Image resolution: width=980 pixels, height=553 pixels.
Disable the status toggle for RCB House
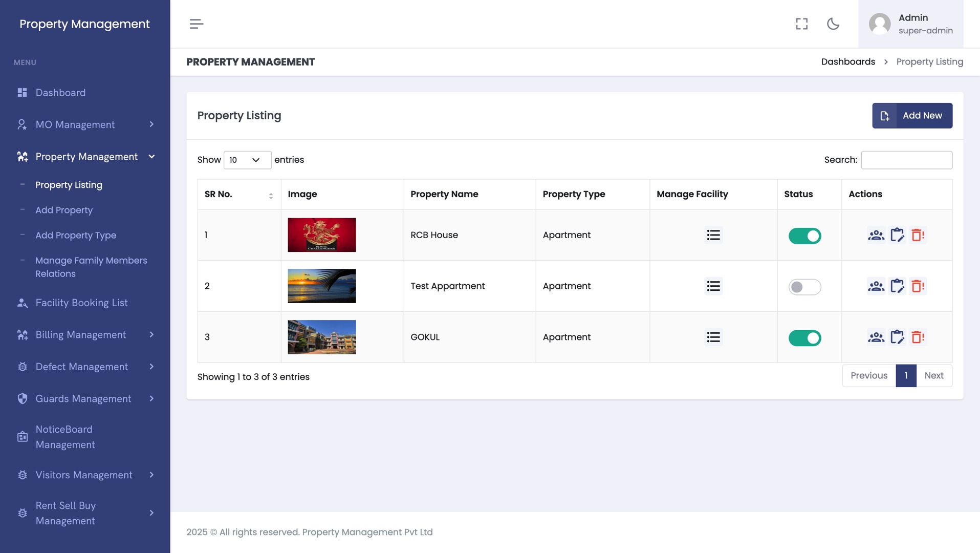click(x=804, y=236)
